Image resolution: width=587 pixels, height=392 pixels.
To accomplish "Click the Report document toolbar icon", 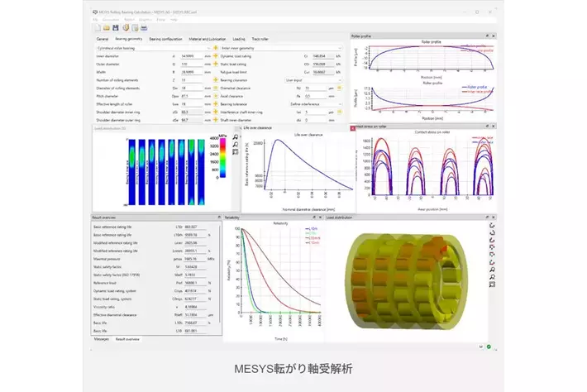I will pyautogui.click(x=135, y=28).
